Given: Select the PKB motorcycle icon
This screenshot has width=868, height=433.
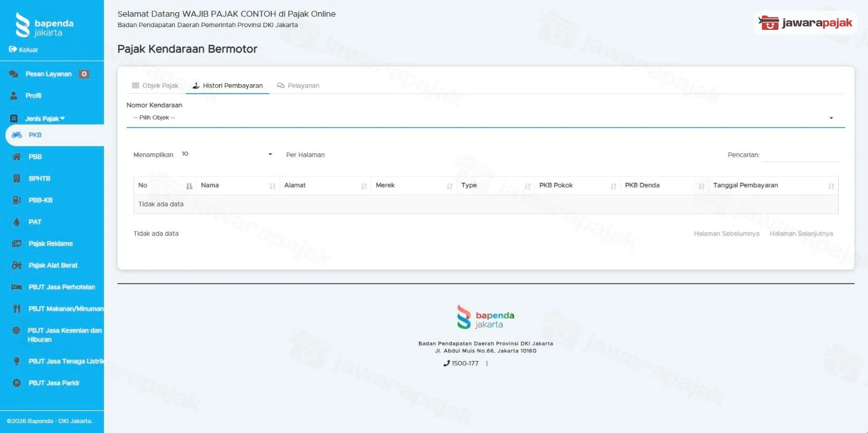Looking at the screenshot, I should [x=17, y=135].
